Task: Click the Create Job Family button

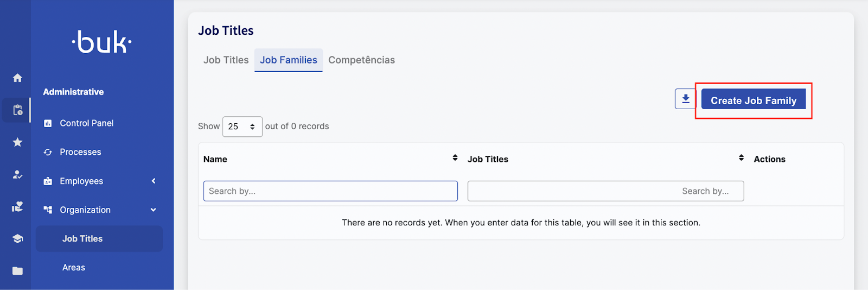Action: tap(753, 100)
